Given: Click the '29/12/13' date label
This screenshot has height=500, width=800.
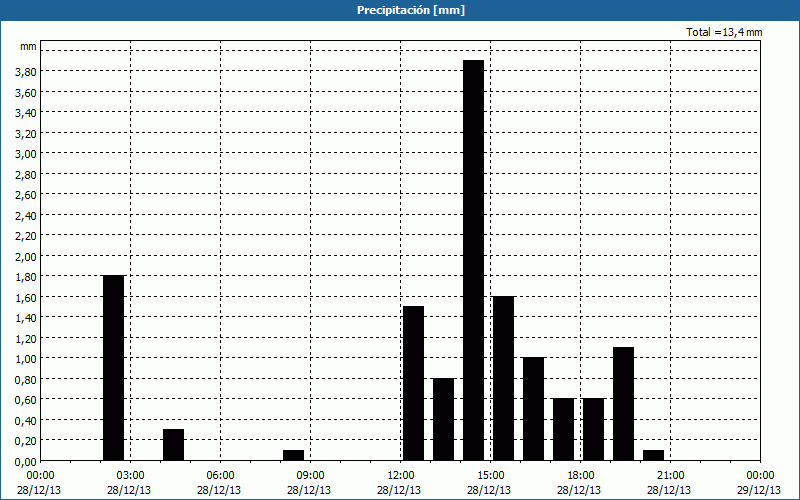Looking at the screenshot, I should (759, 490).
